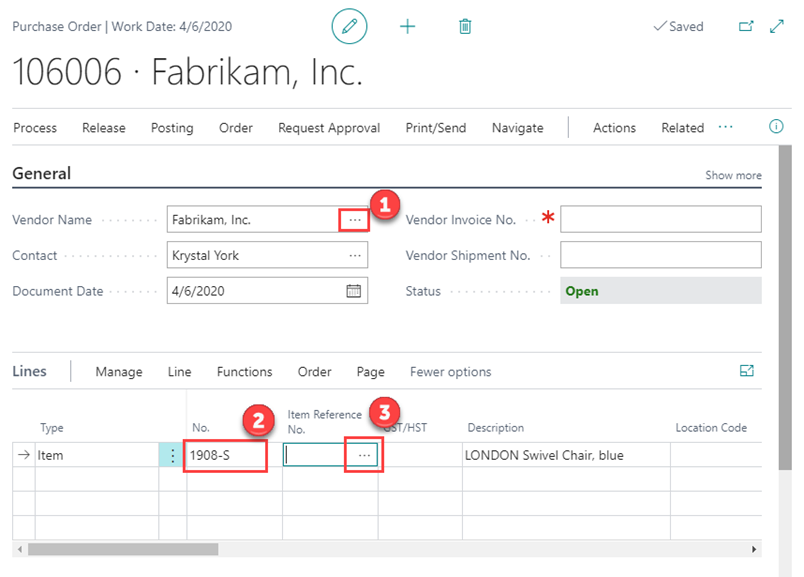This screenshot has width=804, height=577.
Task: Open page in new window icon
Action: (x=746, y=26)
